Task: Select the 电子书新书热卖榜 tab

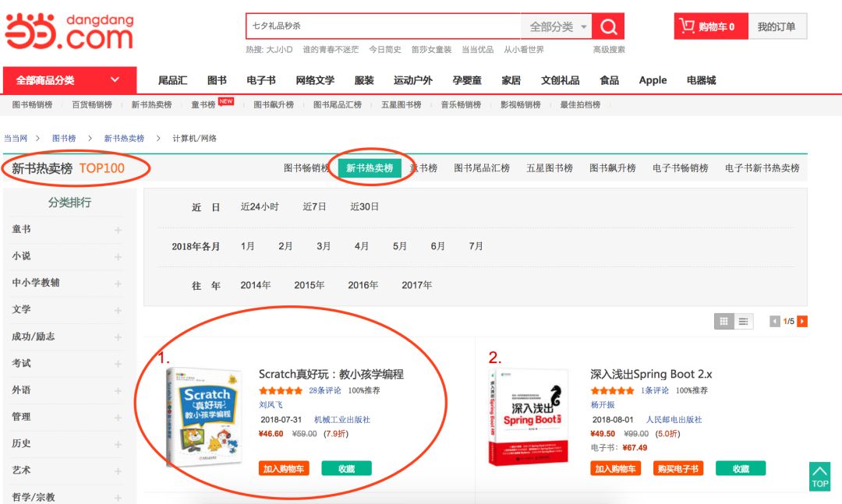Action: pyautogui.click(x=762, y=168)
